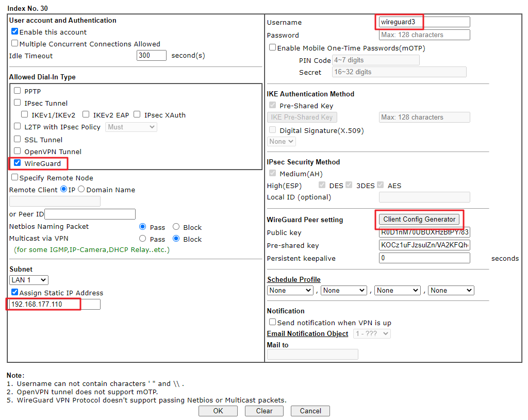Cancel the profile changes

coord(310,411)
